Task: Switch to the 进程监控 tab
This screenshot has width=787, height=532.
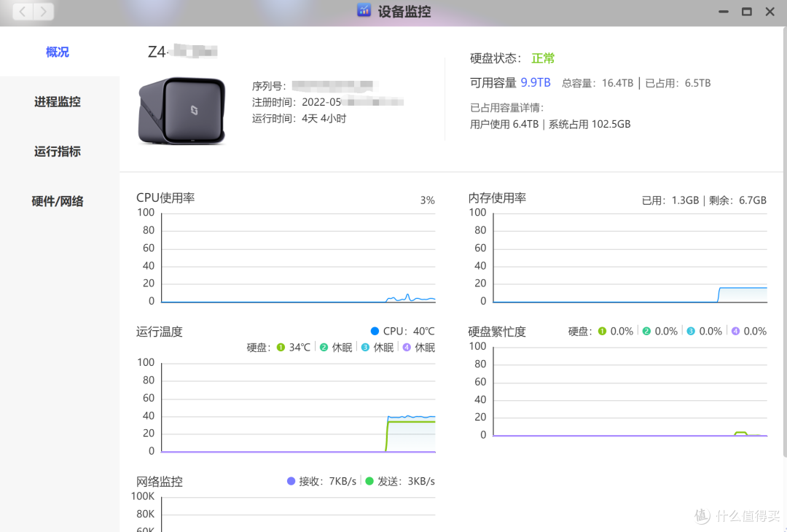Action: [58, 102]
